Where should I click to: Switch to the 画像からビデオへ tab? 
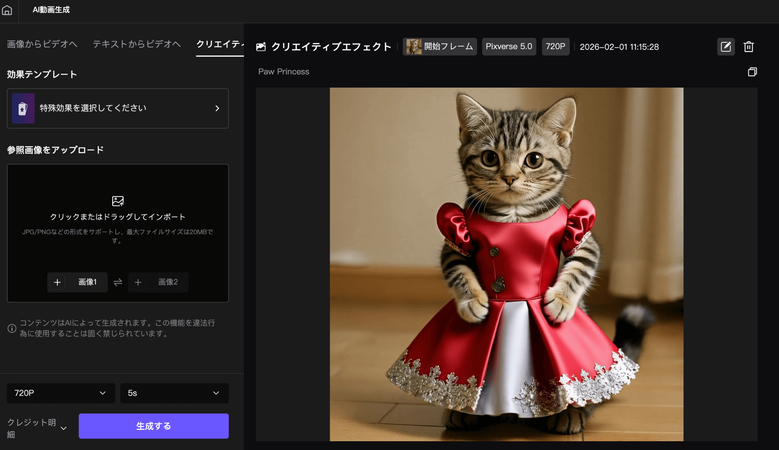tap(42, 44)
